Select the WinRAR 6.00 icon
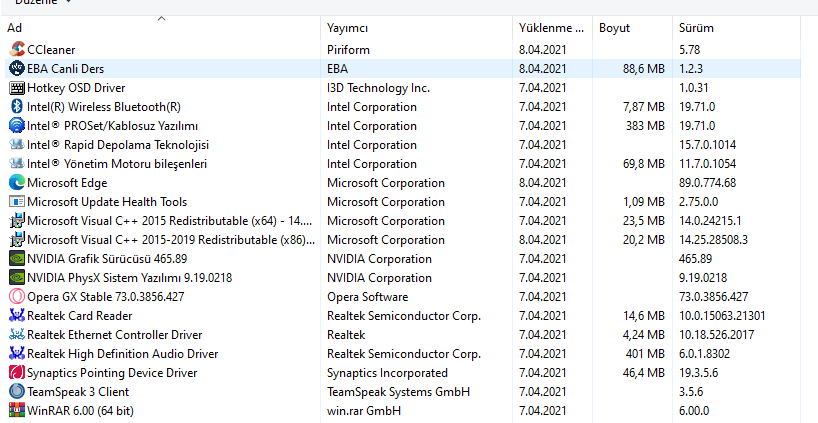This screenshot has height=423, width=818. pos(16,411)
